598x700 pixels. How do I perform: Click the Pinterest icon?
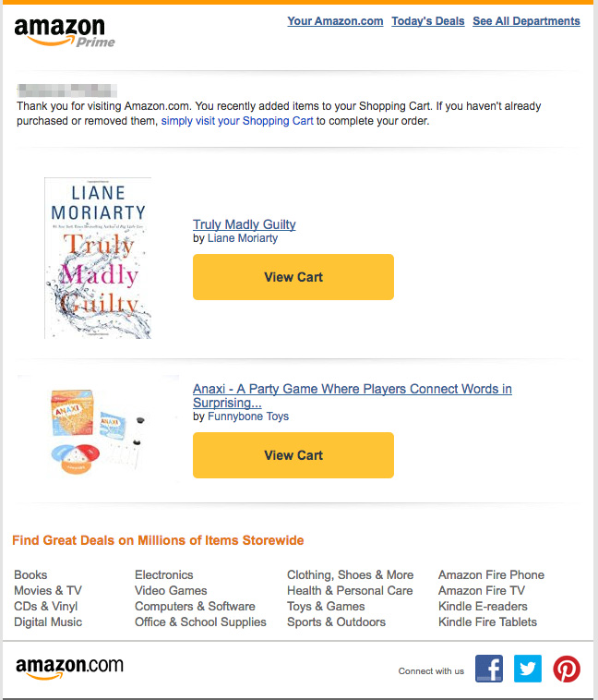(x=567, y=669)
